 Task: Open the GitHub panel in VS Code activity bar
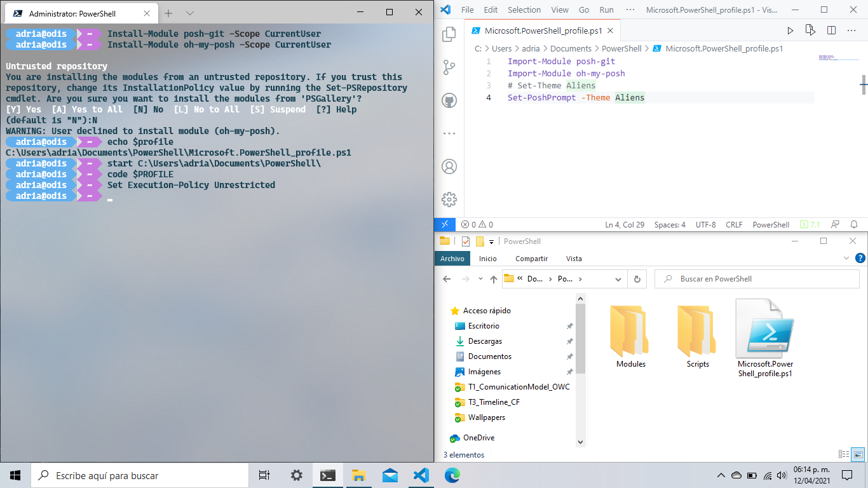point(449,100)
